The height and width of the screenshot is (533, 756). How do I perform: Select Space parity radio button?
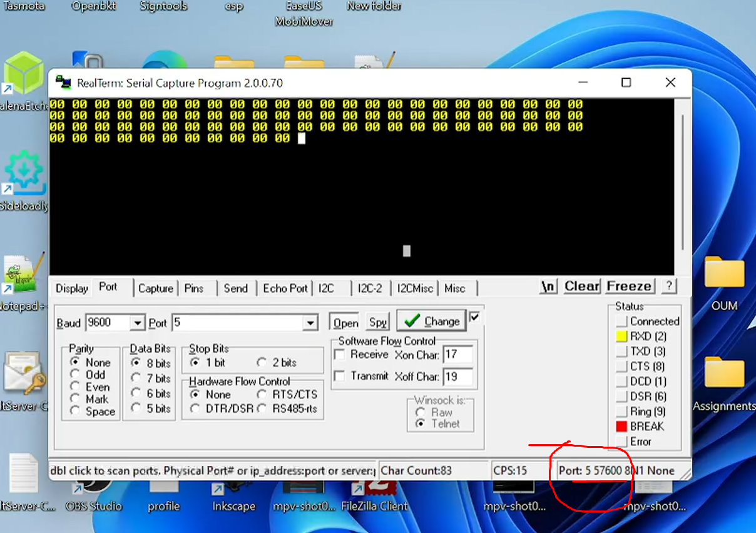click(x=76, y=411)
